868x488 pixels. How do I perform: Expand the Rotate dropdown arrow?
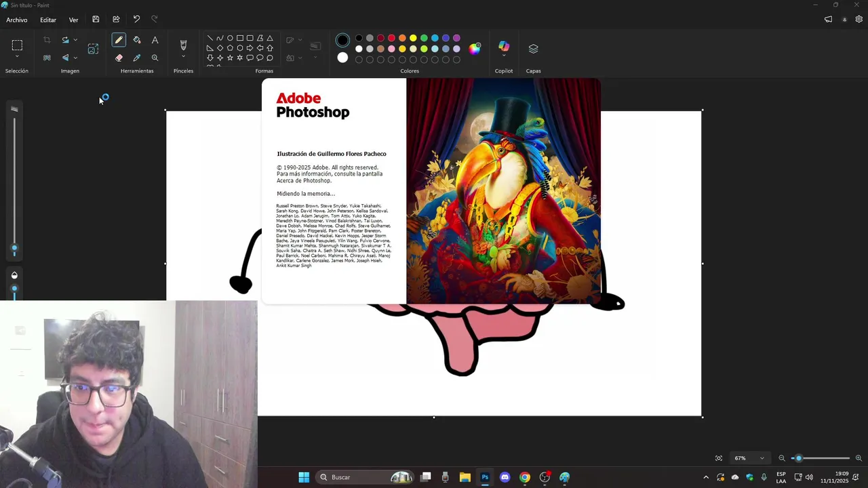pyautogui.click(x=75, y=41)
